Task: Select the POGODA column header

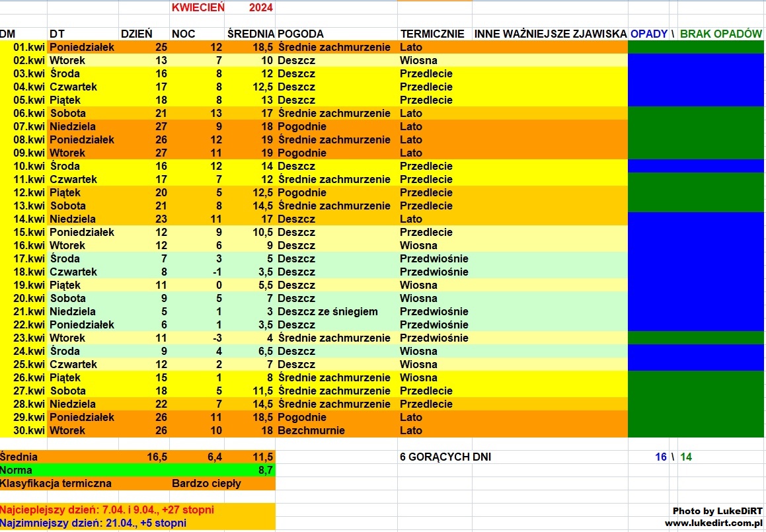Action: (x=301, y=34)
